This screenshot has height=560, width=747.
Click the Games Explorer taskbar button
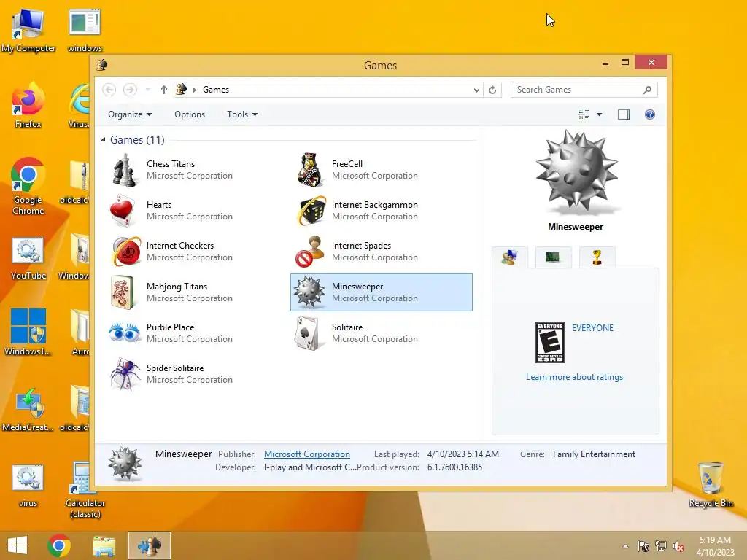point(149,545)
